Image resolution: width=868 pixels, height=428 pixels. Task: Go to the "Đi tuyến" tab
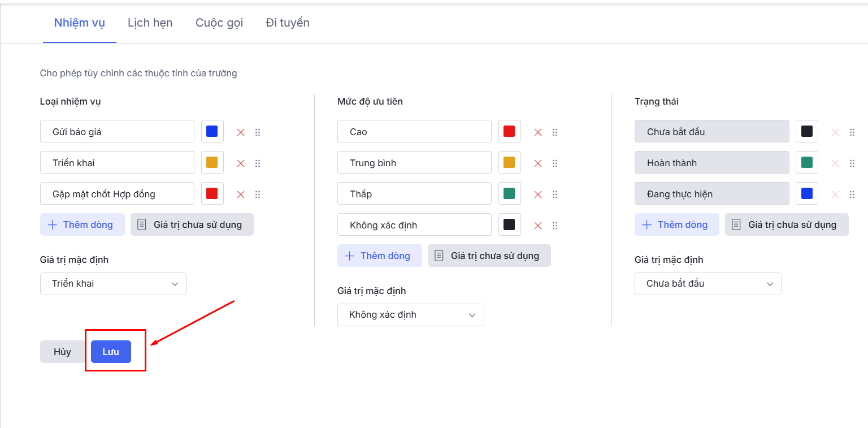tap(288, 23)
